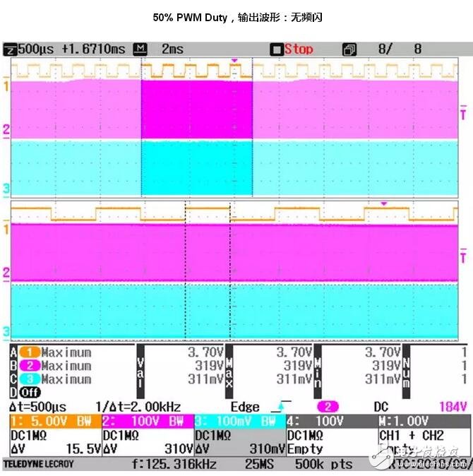Click the channel 1 ground marker in zoom window
473x476 pixels.
[6, 227]
